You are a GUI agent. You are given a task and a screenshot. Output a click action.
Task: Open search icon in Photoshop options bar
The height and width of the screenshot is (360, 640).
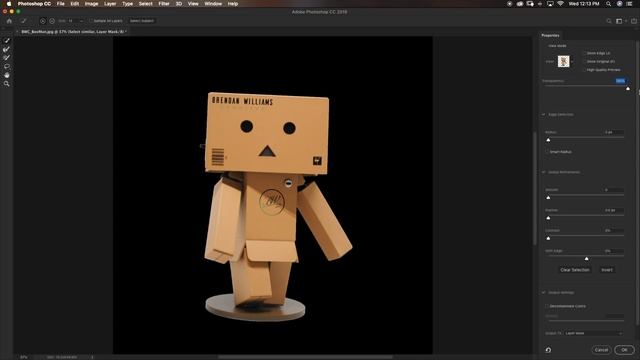tap(609, 21)
